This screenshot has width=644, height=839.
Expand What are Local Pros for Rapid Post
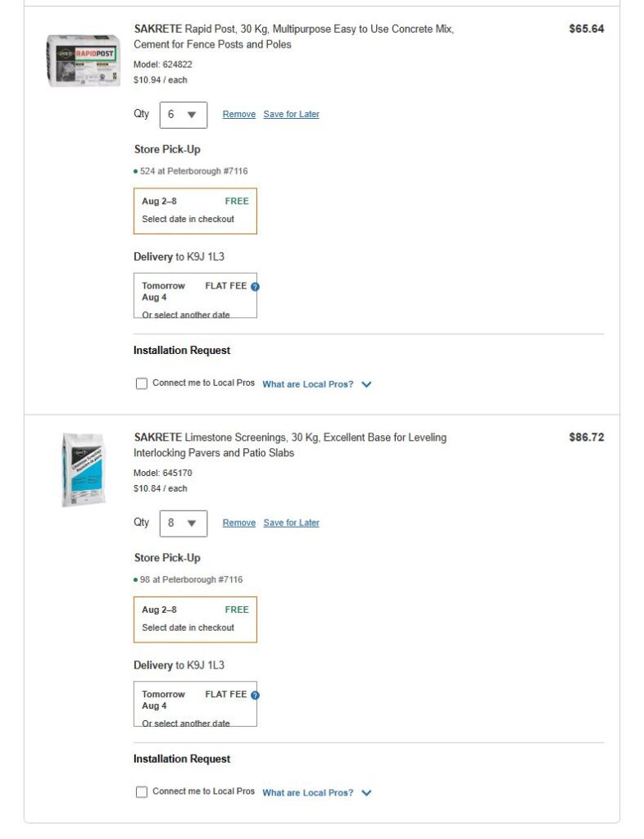316,384
